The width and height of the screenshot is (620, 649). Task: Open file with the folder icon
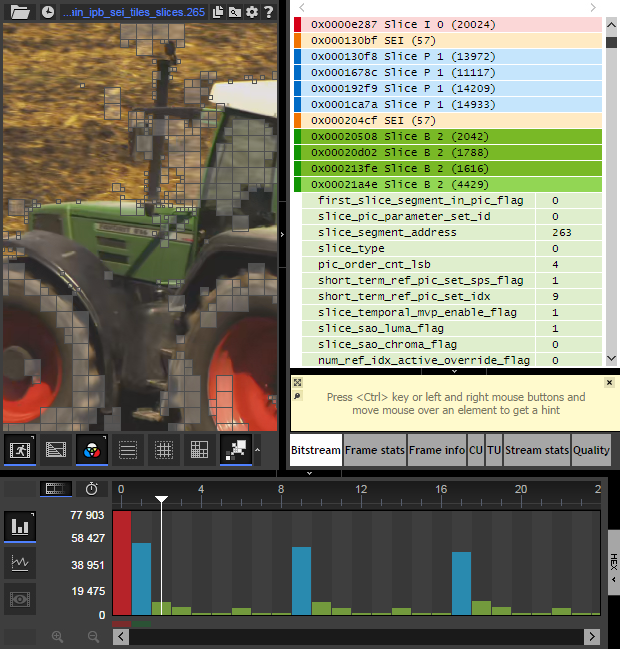click(x=19, y=12)
